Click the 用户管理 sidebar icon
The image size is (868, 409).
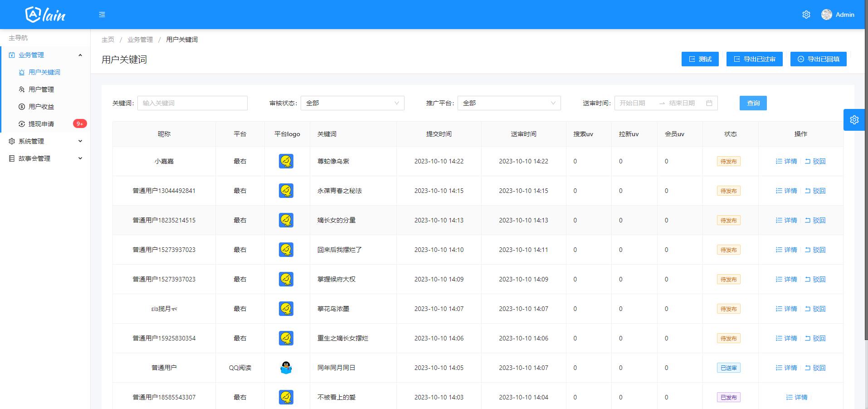click(22, 89)
